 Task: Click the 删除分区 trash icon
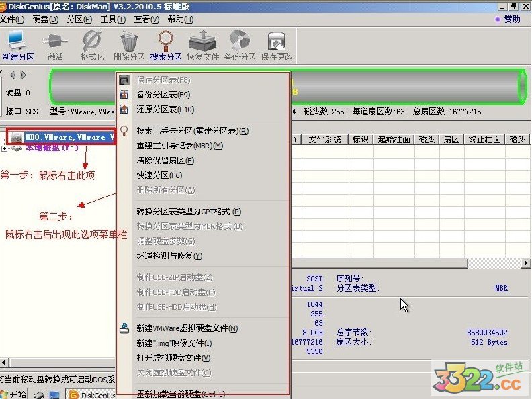click(x=129, y=41)
